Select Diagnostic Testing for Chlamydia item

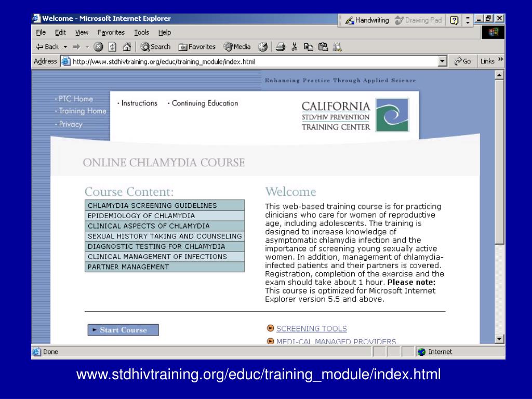(165, 246)
